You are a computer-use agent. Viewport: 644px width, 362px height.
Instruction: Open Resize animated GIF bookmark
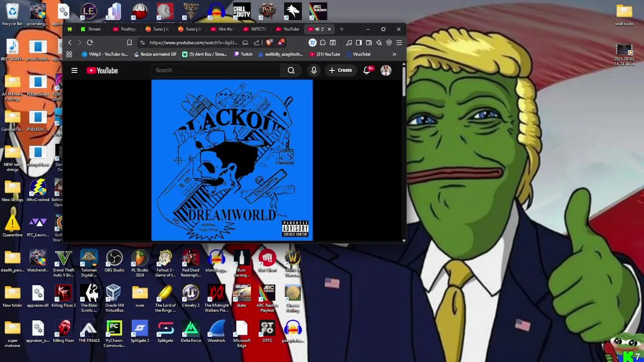pyautogui.click(x=154, y=54)
